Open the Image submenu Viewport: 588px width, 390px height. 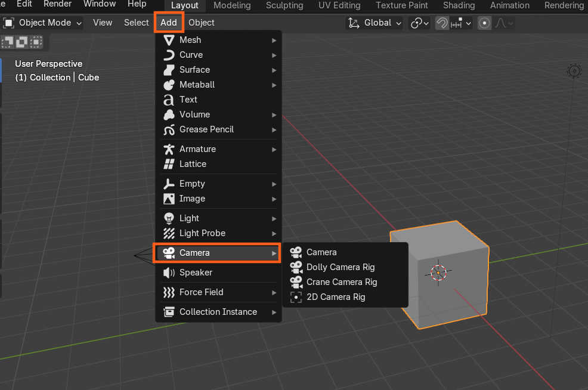click(x=218, y=199)
